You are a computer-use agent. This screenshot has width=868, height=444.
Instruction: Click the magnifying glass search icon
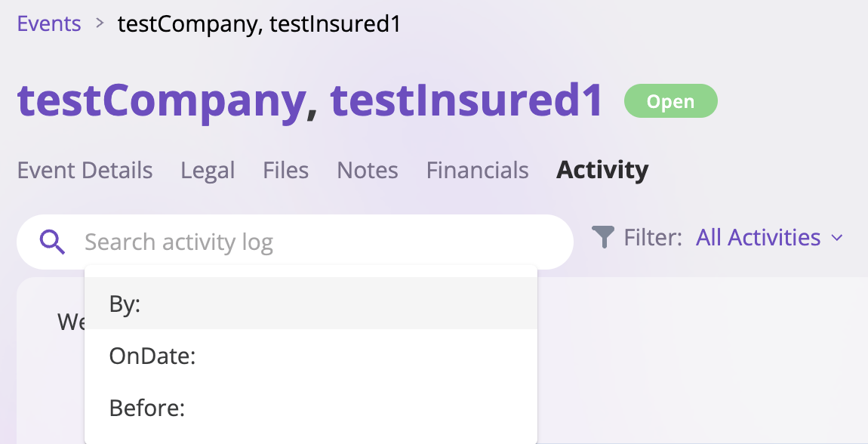click(x=52, y=242)
